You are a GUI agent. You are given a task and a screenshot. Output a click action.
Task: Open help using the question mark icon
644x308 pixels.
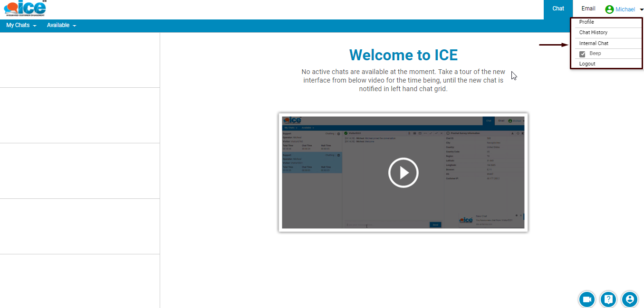[608, 299]
